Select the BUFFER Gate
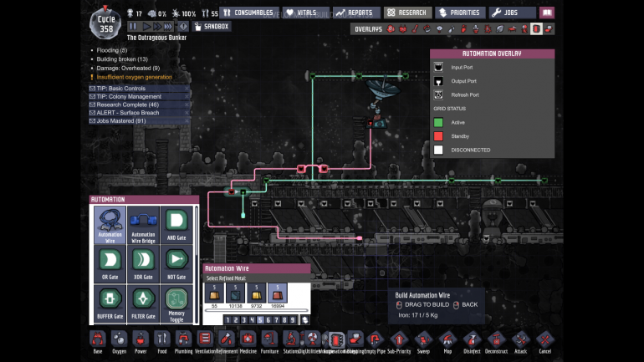The image size is (644, 362). click(110, 303)
